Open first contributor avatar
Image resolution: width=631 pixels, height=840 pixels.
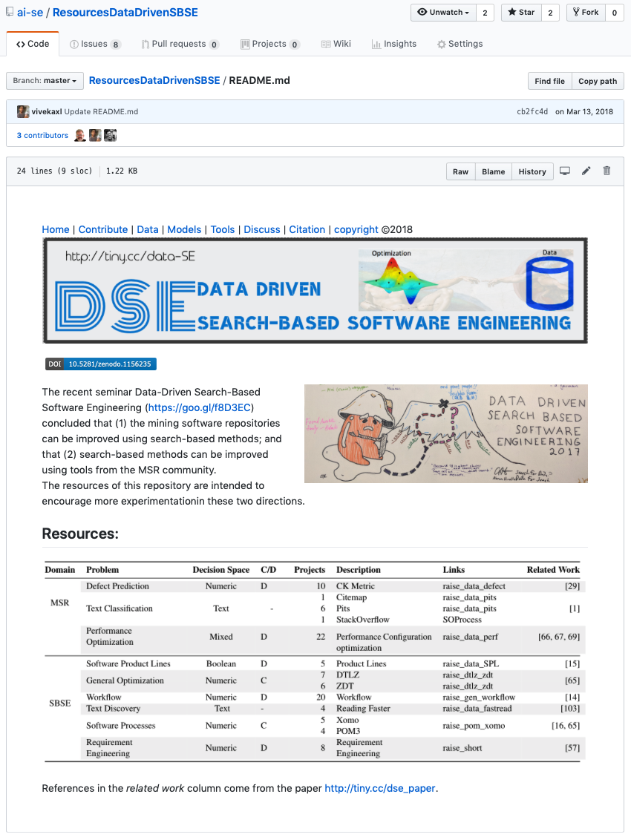coord(80,136)
